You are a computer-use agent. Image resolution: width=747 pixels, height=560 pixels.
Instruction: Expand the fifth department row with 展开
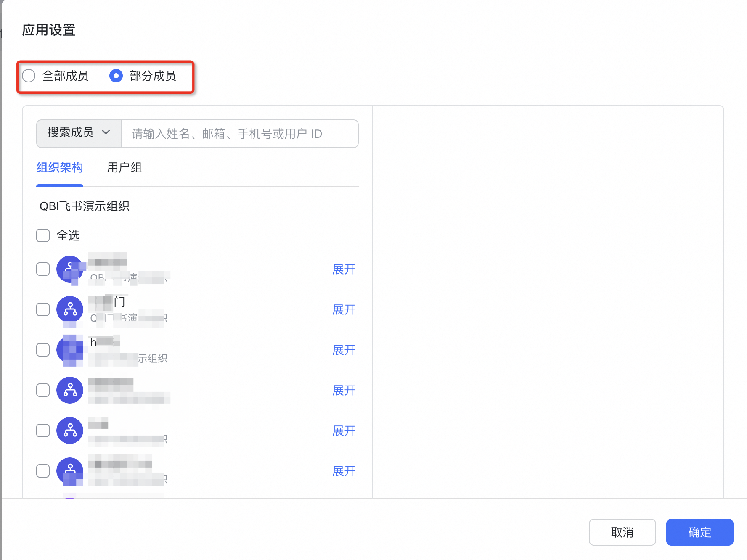pos(344,431)
